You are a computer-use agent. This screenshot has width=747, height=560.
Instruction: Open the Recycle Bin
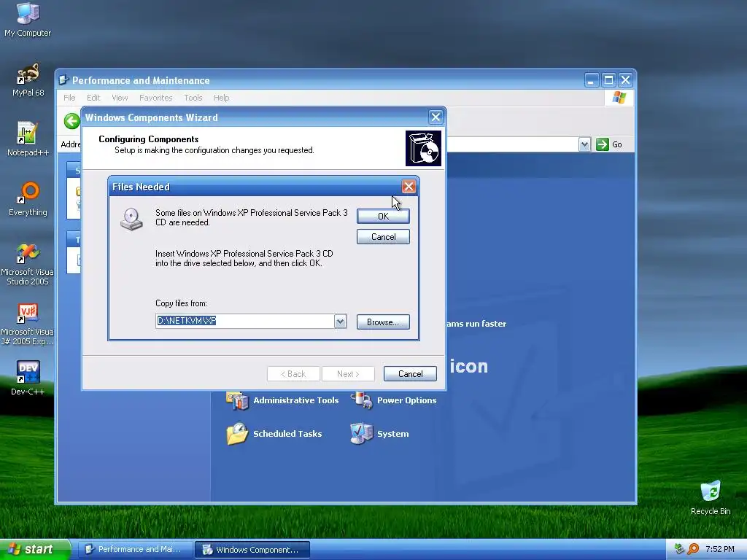pos(711,497)
